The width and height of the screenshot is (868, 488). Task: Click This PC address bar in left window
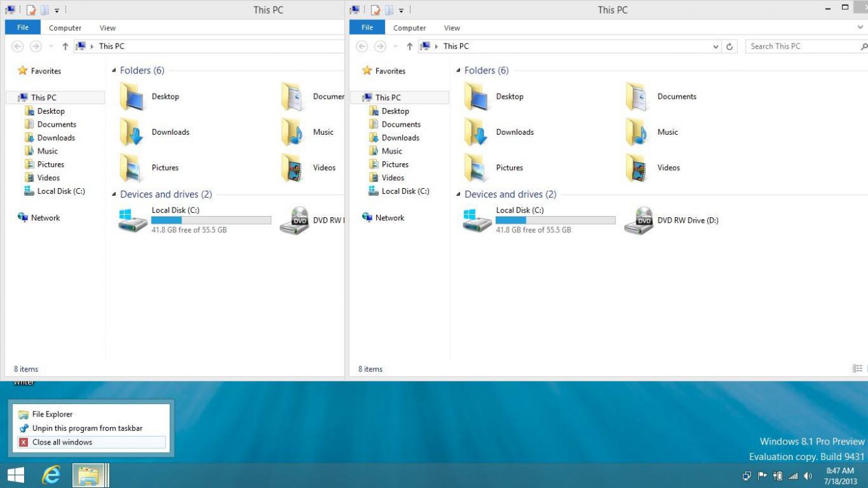pyautogui.click(x=210, y=46)
